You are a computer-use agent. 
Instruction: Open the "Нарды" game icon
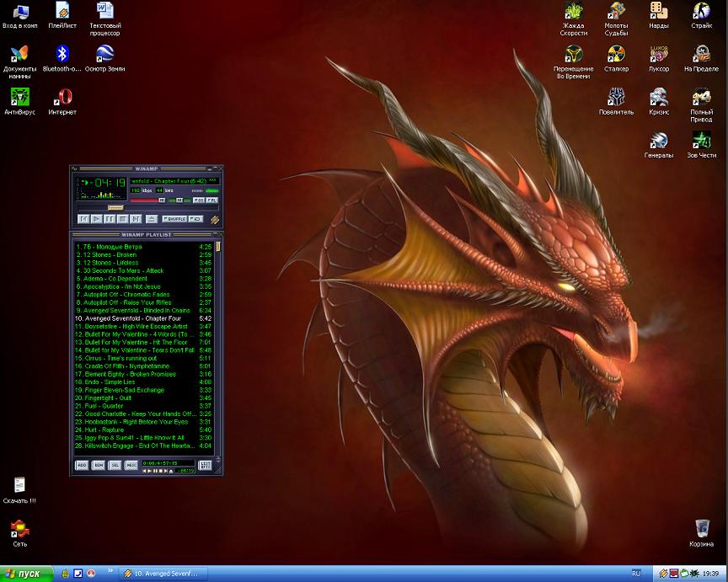659,15
